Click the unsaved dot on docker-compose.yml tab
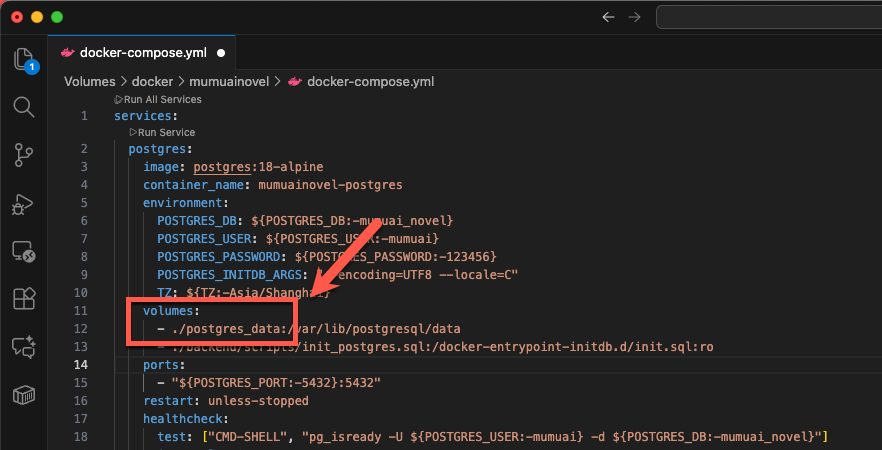This screenshot has height=450, width=882. [x=221, y=53]
